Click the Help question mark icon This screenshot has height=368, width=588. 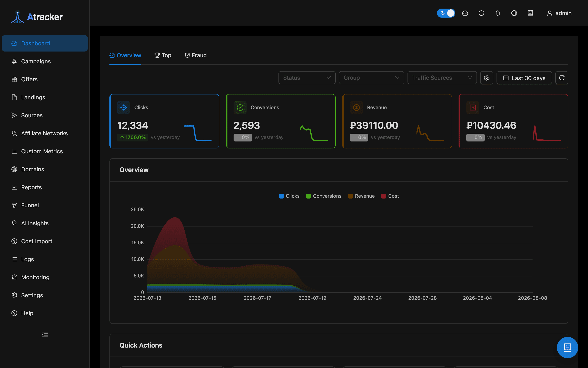14,313
